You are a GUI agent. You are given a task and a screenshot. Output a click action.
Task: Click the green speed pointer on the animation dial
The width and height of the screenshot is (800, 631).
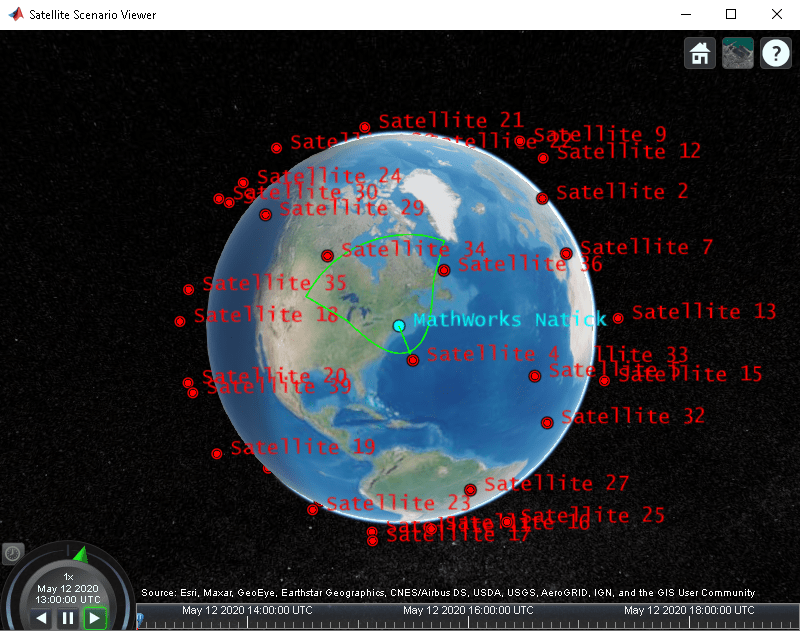pyautogui.click(x=81, y=555)
